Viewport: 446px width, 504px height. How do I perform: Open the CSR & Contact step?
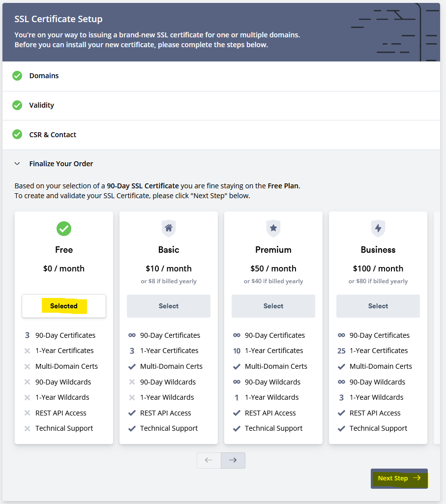[53, 135]
